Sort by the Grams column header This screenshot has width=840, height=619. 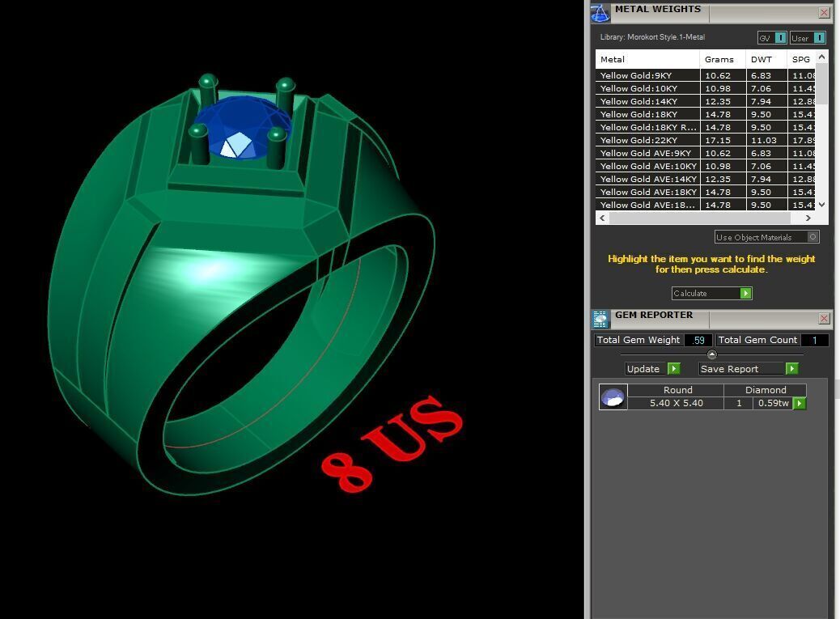tap(722, 59)
